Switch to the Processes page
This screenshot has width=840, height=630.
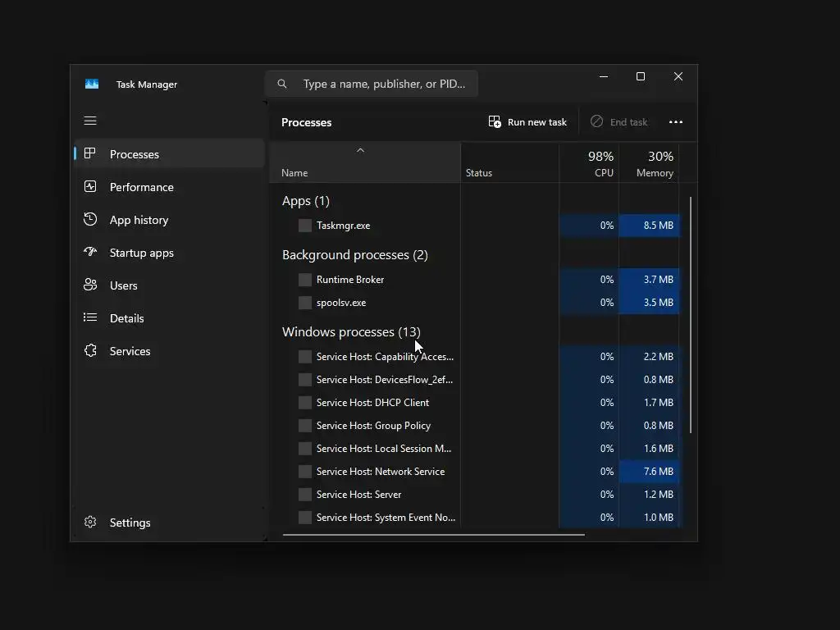(x=169, y=153)
